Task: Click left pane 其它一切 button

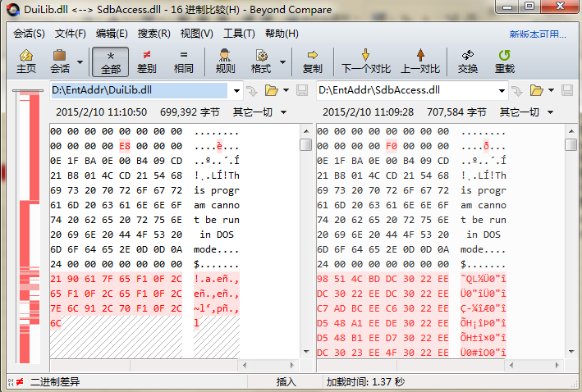Action: [257, 112]
